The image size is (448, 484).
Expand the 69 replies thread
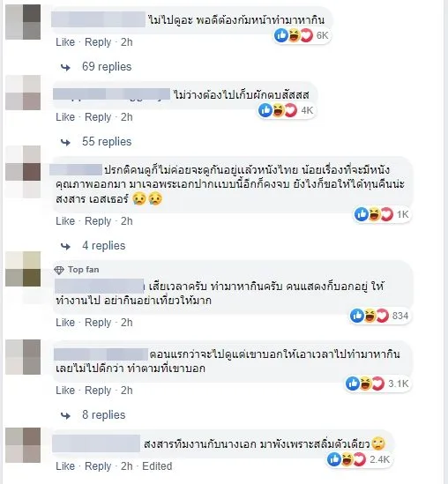pos(107,67)
